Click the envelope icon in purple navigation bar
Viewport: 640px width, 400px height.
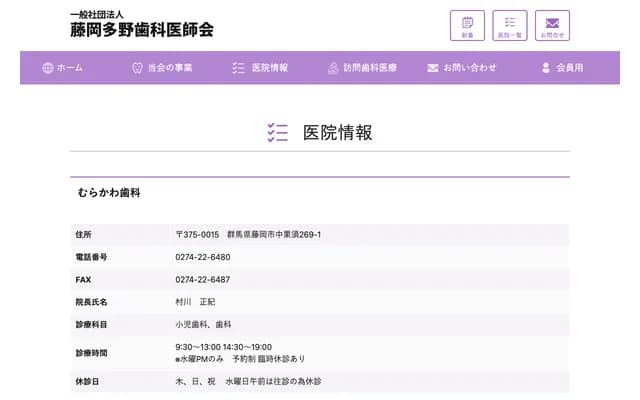click(x=433, y=68)
